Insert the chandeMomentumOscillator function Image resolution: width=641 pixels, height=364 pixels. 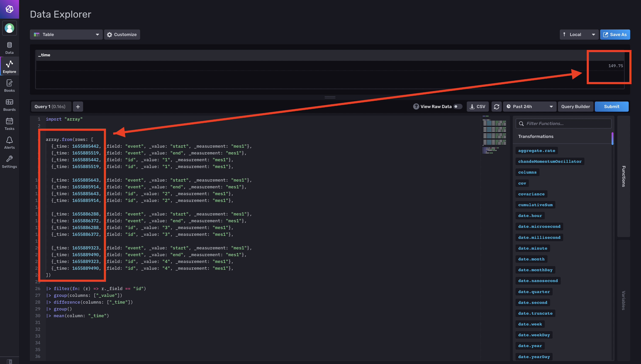(550, 161)
